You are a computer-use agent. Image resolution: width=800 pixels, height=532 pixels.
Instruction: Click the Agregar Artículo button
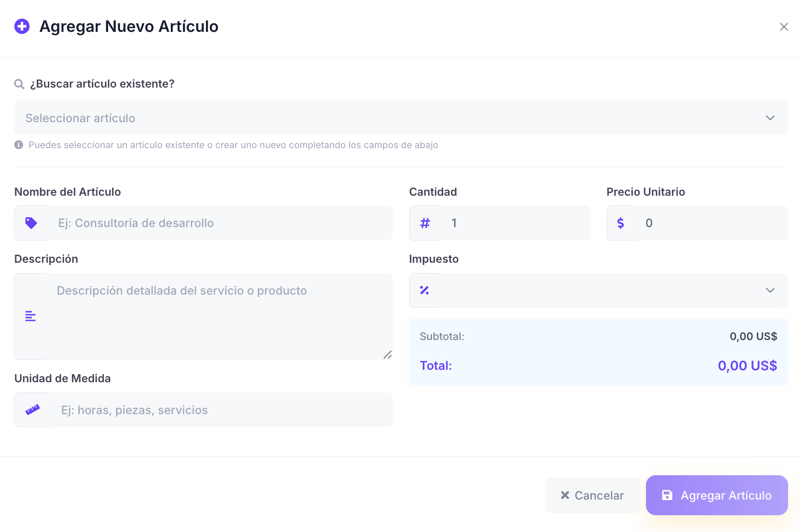click(716, 495)
